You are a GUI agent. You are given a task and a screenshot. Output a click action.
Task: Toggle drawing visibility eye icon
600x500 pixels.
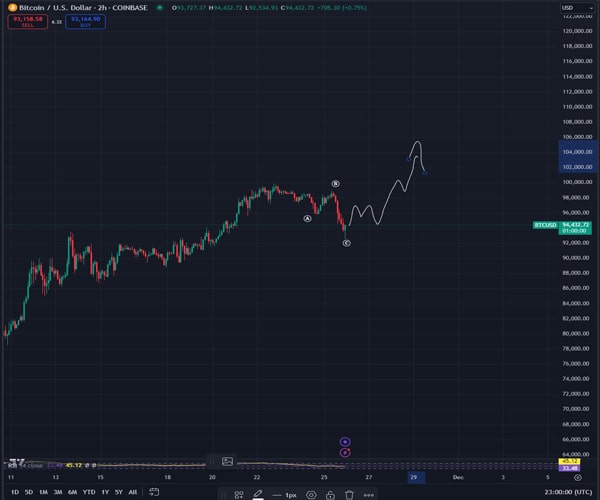coord(311,495)
